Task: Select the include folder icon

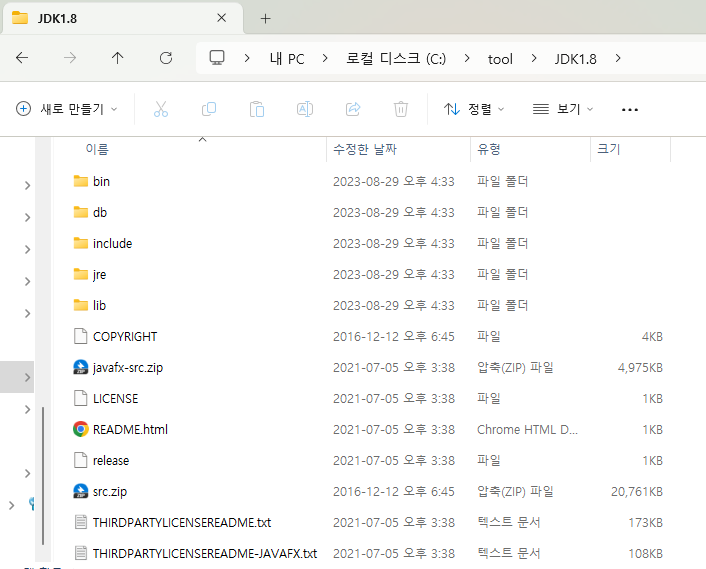Action: 81,243
